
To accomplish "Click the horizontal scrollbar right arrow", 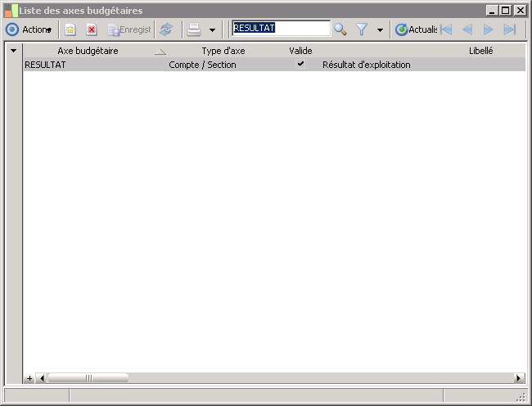I will pyautogui.click(x=519, y=378).
